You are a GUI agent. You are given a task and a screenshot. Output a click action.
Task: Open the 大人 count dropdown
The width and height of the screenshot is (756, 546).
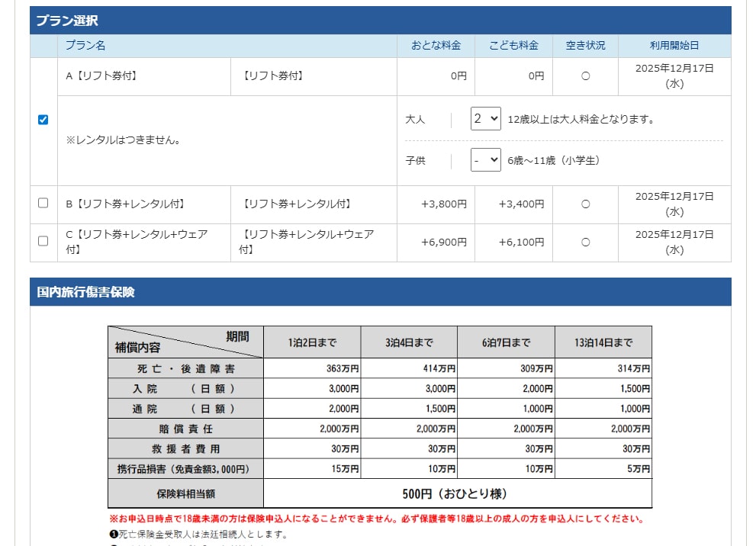point(485,119)
